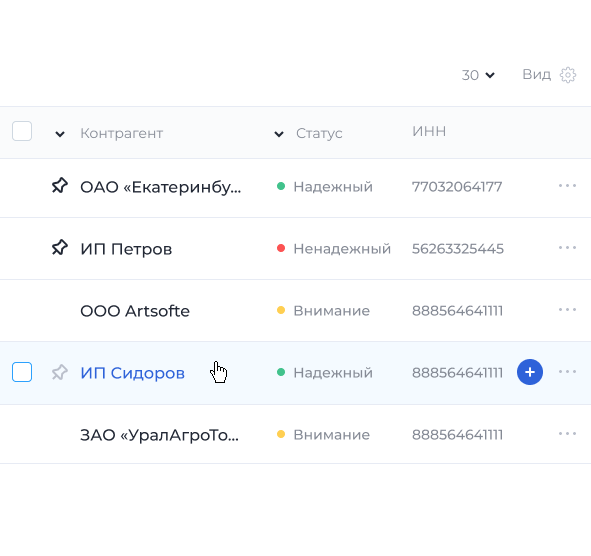Toggle the Статус column sort chevron
The width and height of the screenshot is (591, 556).
point(279,134)
